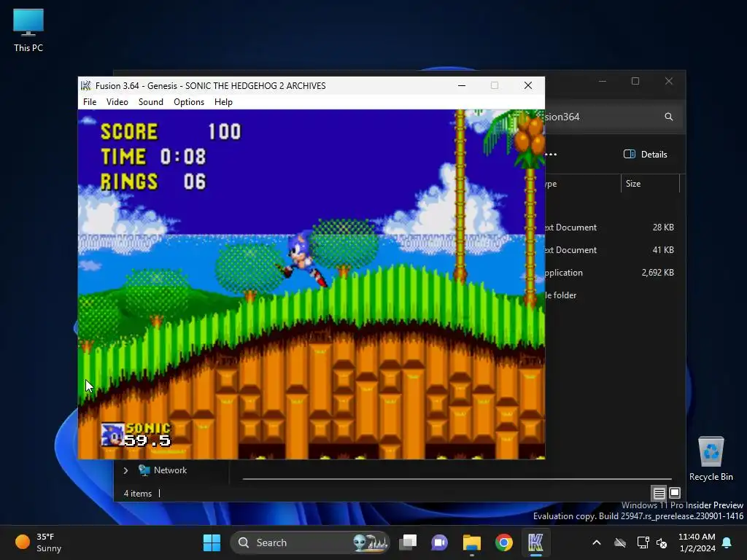Open Task View from the taskbar
Viewport: 747px width, 560px height.
408,542
